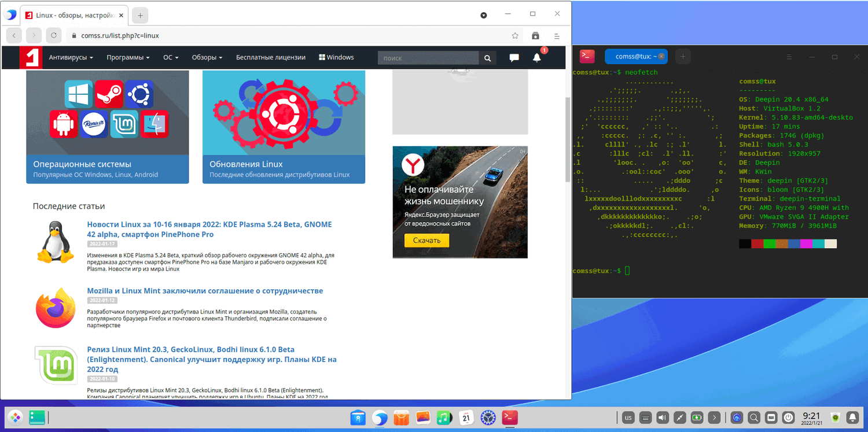This screenshot has height=432, width=868.
Task: Open the browser from the dock
Action: [x=380, y=417]
